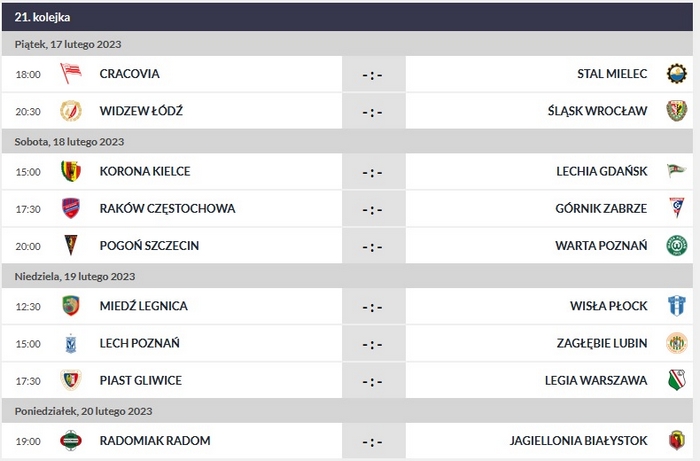Open the Pogoń Szczecin crest

click(70, 246)
